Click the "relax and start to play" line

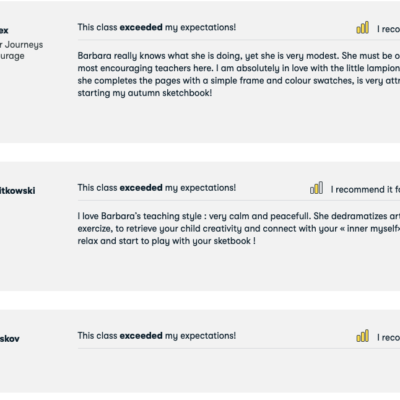point(167,241)
